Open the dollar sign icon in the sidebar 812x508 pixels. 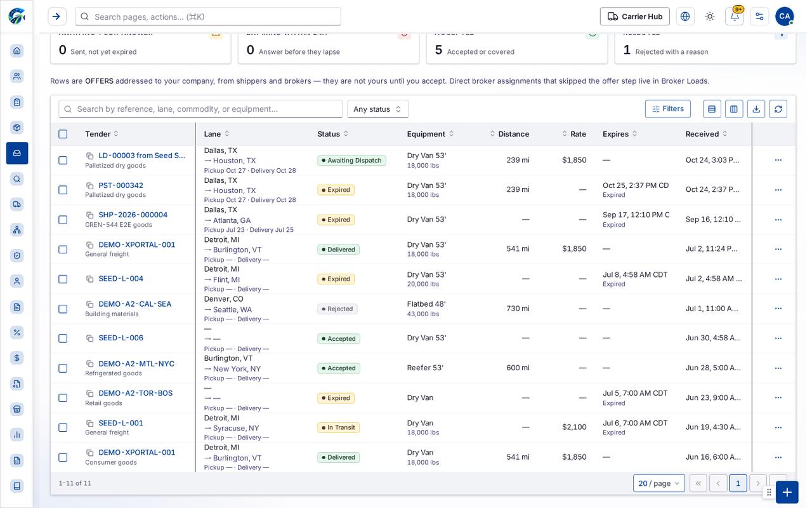(17, 358)
